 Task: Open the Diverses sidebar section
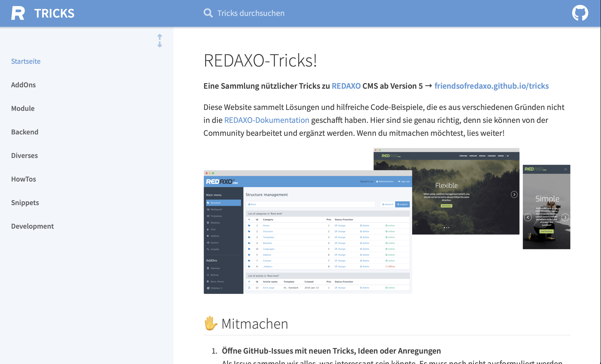tap(25, 155)
